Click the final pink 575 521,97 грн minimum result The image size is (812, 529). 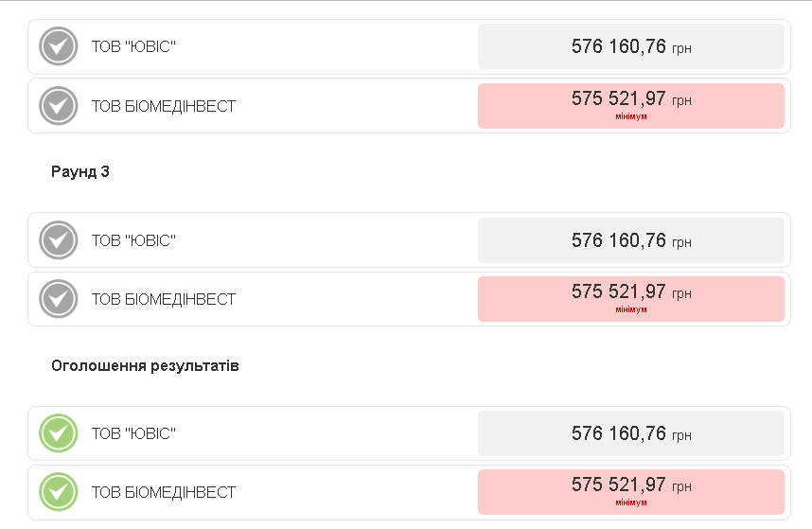click(x=630, y=491)
